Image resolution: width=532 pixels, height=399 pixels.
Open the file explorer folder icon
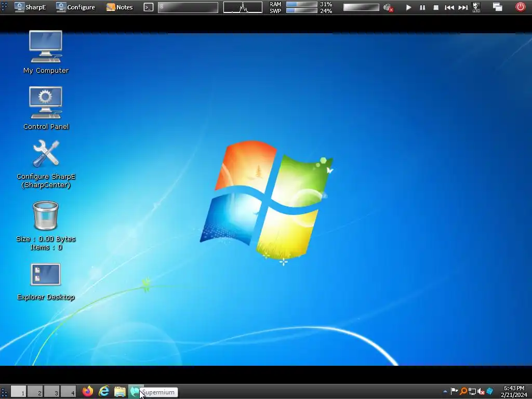click(120, 391)
